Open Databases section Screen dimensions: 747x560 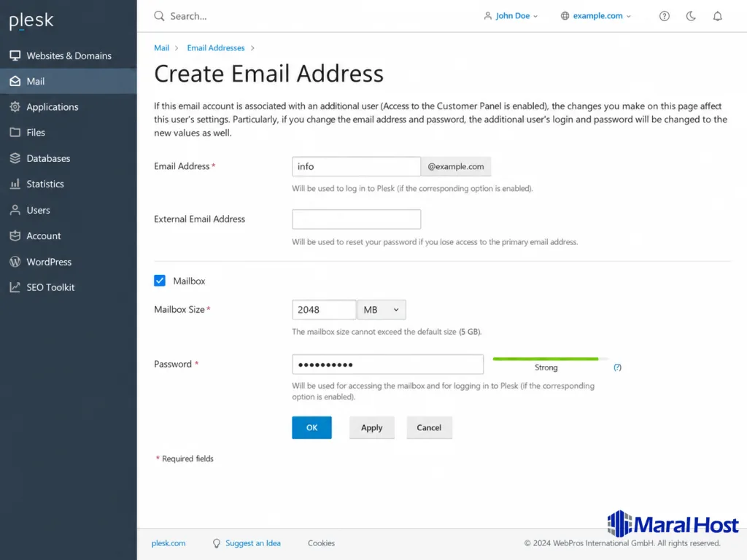point(69,158)
